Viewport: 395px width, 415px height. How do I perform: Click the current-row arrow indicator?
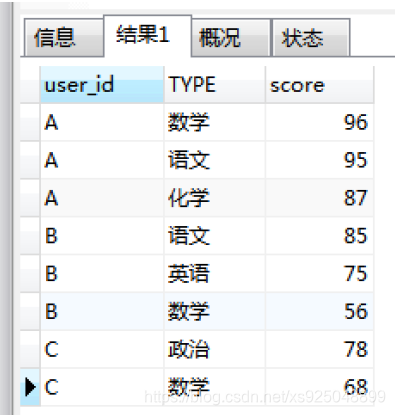coord(30,387)
